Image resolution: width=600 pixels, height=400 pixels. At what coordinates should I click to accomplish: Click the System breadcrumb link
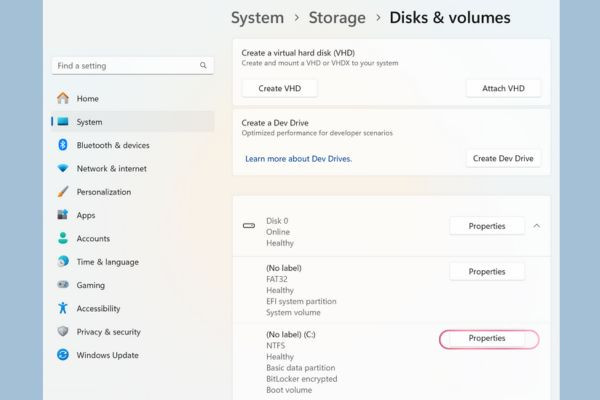(x=258, y=18)
